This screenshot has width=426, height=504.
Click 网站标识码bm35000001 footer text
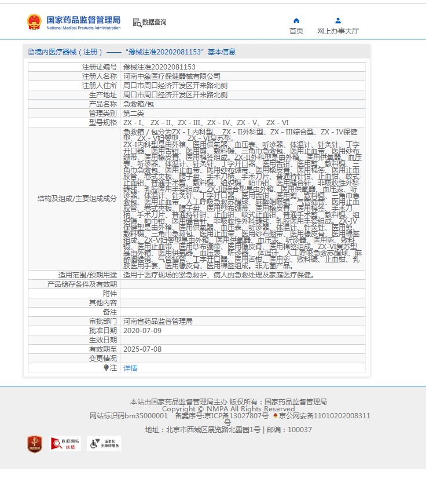[128, 415]
